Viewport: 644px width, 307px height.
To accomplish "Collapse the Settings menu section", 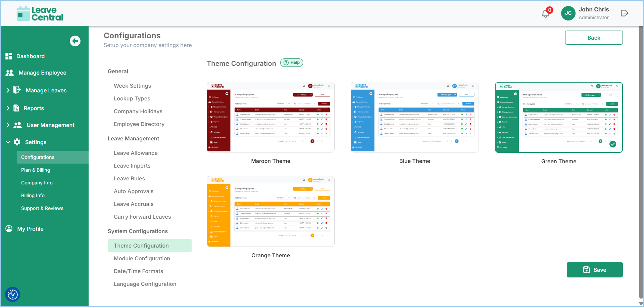I will click(8, 142).
